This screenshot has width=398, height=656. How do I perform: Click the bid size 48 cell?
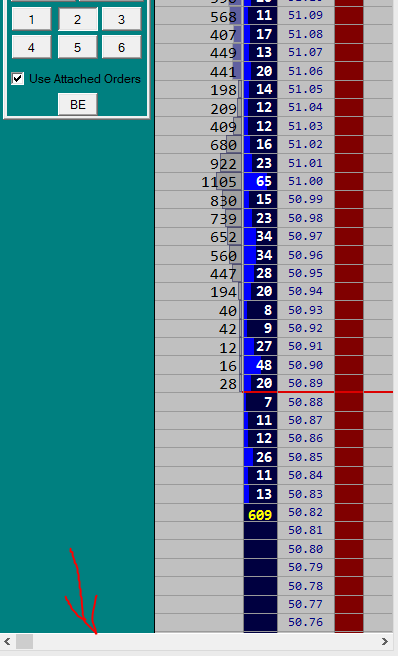pyautogui.click(x=260, y=365)
